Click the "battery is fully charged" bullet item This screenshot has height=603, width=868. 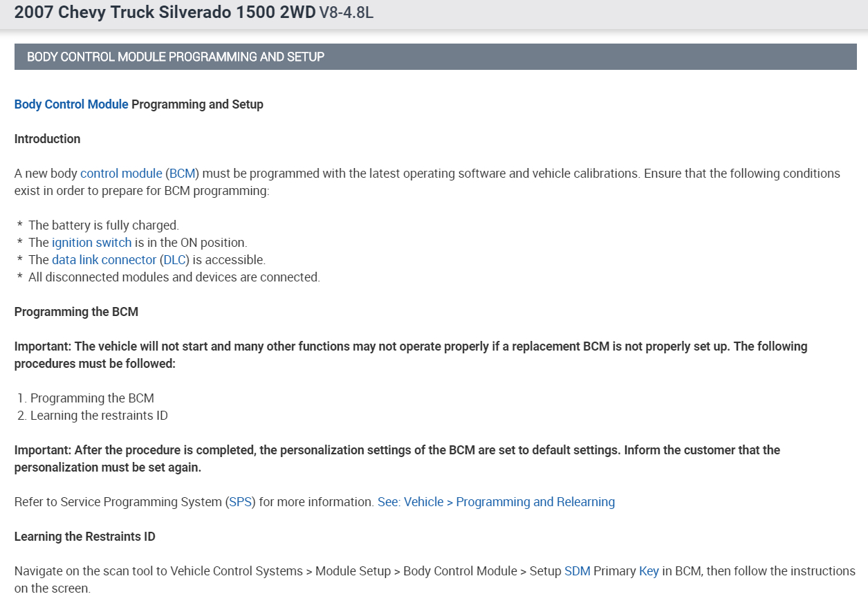click(104, 225)
